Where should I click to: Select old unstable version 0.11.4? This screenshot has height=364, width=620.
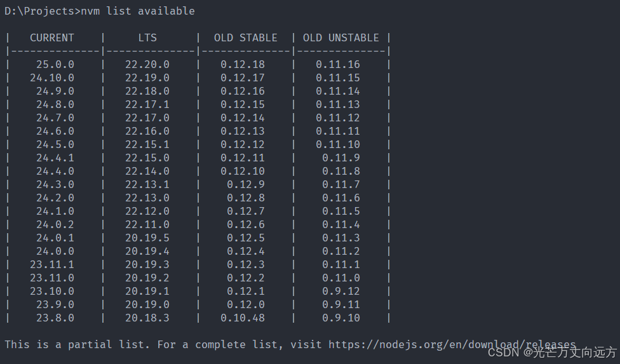click(x=341, y=224)
